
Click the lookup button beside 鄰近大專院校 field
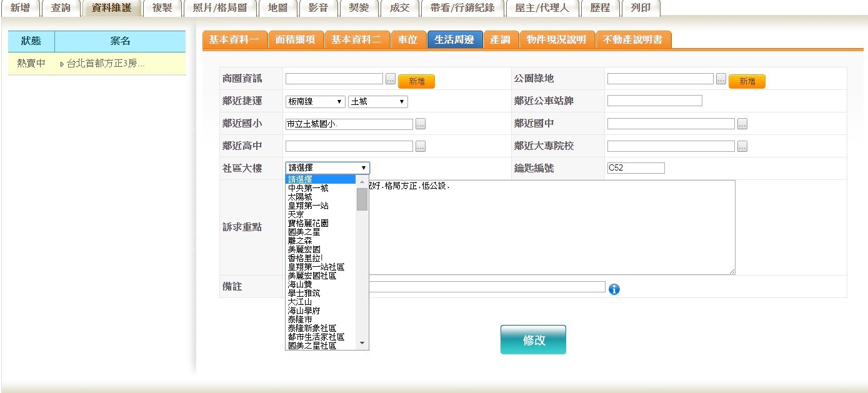(x=742, y=147)
